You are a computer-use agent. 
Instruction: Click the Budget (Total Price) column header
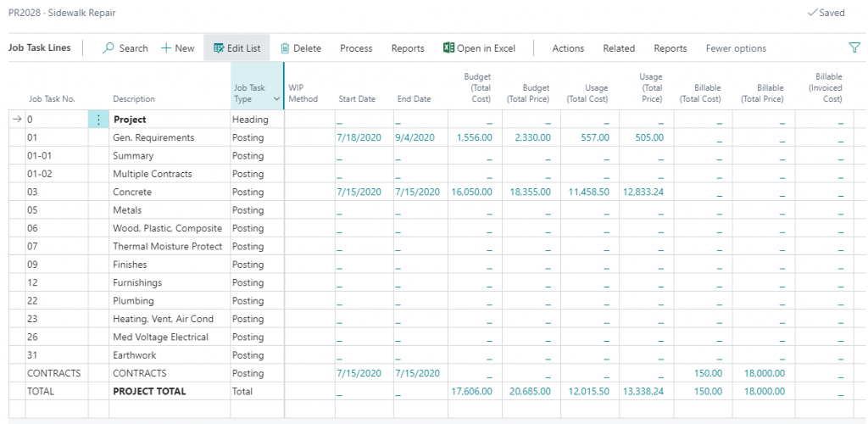coord(528,93)
